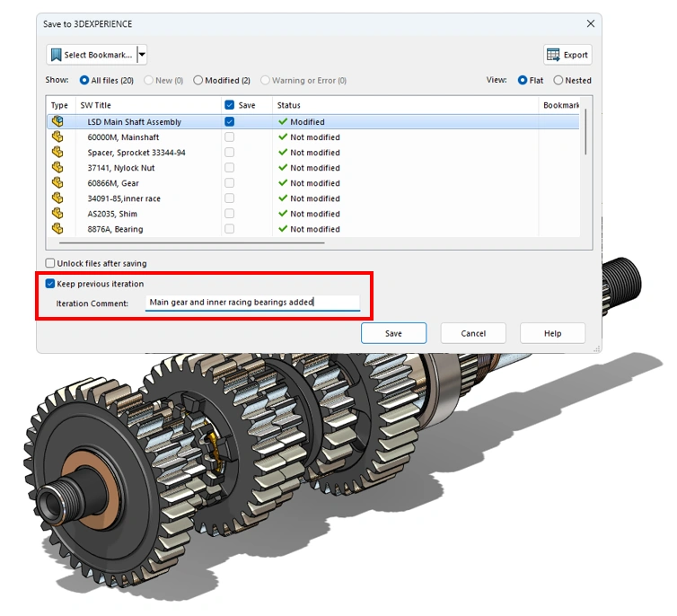The height and width of the screenshot is (616, 677).
Task: Select the Spacer, Sprocket 33344-94 title
Action: coord(136,153)
